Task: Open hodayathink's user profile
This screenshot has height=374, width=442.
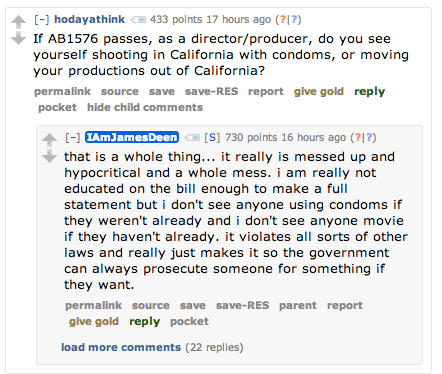Action: coord(89,19)
